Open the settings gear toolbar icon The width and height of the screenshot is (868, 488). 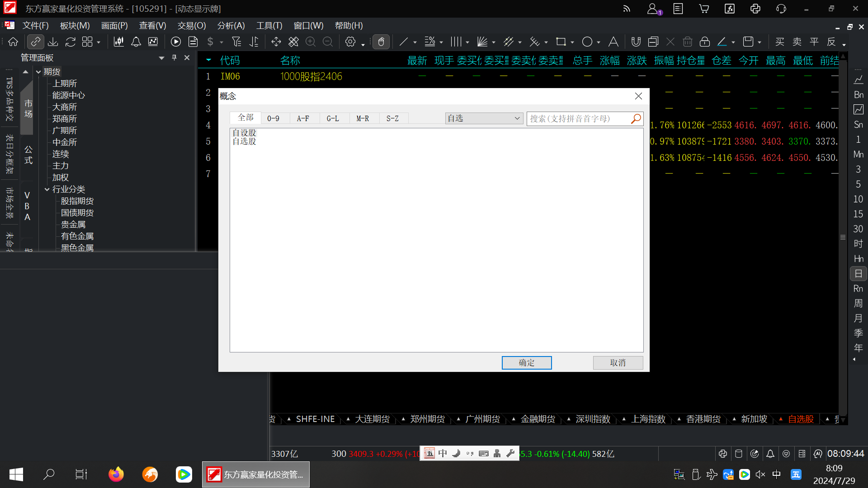(x=350, y=42)
